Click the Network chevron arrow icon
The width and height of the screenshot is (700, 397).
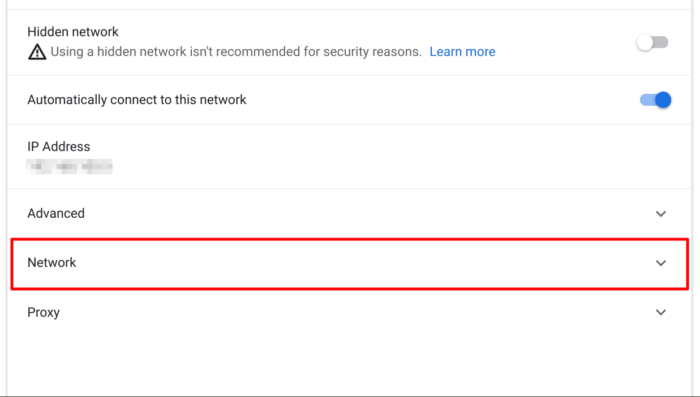(661, 263)
